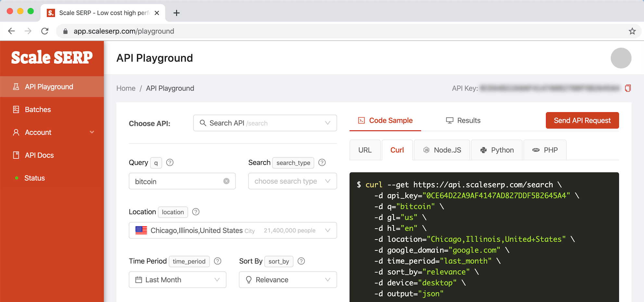Go to Home breadcrumb link
The width and height of the screenshot is (644, 302).
tap(126, 88)
